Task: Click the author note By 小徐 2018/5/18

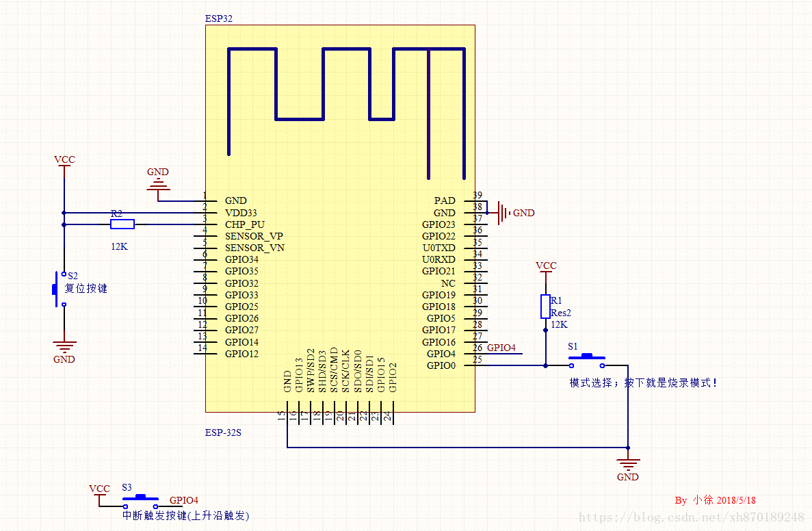Action: [x=715, y=500]
